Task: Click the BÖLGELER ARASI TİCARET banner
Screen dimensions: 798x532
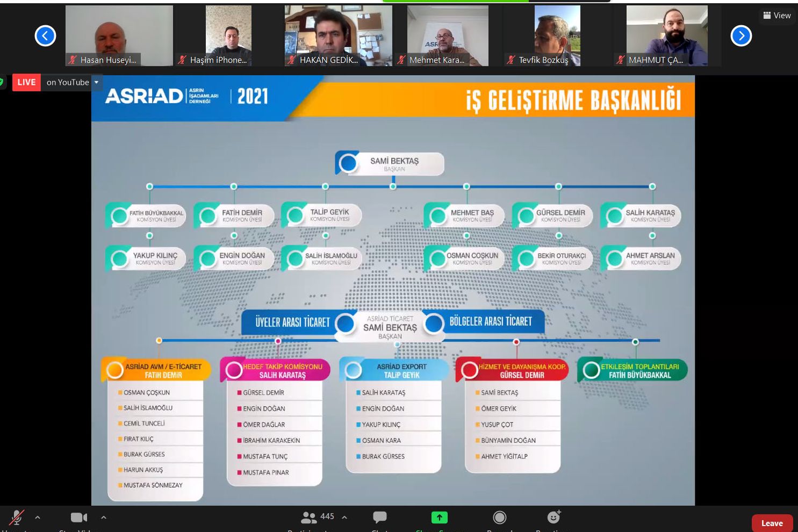Action: (x=491, y=321)
